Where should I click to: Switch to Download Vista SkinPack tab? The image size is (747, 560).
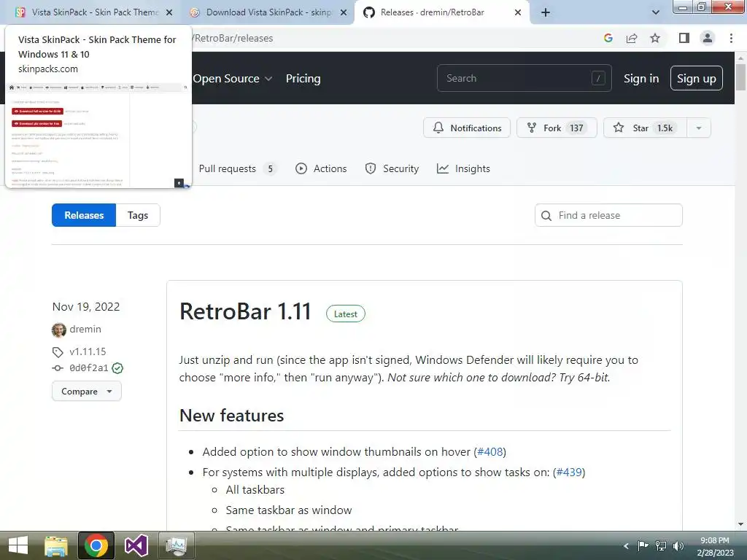coord(267,12)
